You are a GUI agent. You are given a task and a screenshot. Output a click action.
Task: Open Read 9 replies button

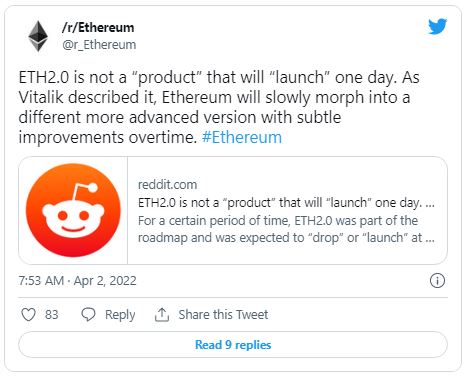click(233, 345)
